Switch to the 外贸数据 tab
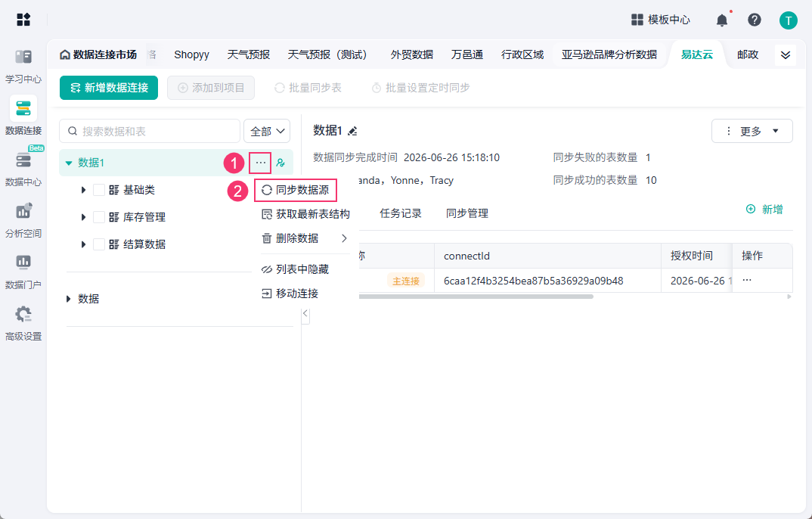 coord(412,54)
